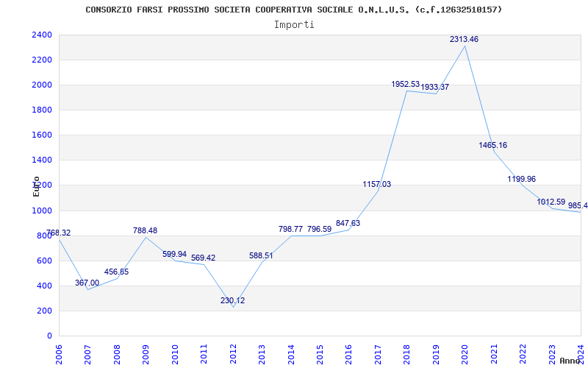Select the 2012 year axis label

click(233, 354)
